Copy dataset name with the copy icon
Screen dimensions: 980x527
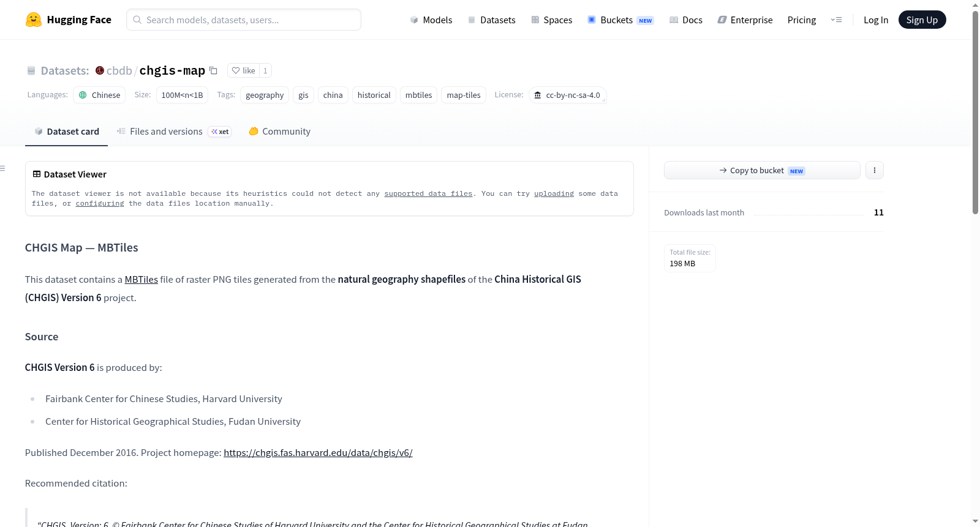coord(213,70)
